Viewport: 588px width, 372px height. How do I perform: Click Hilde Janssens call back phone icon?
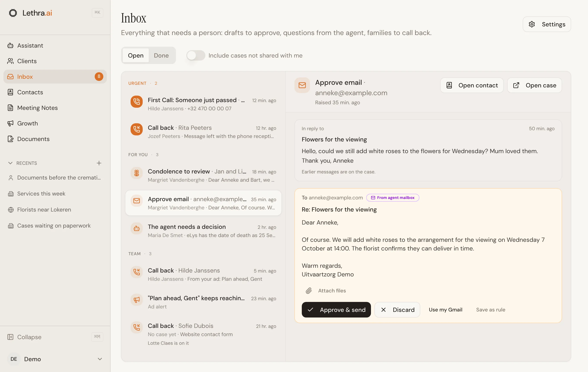pyautogui.click(x=136, y=272)
